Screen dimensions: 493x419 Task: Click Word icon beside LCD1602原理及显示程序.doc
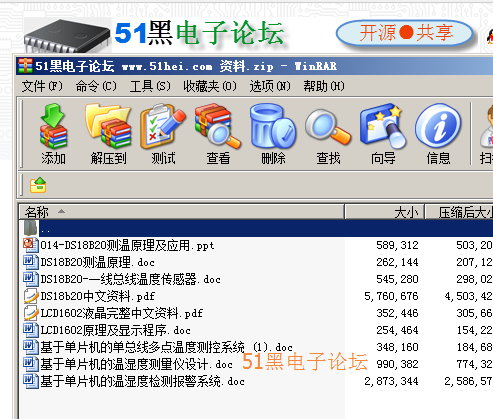click(x=30, y=330)
